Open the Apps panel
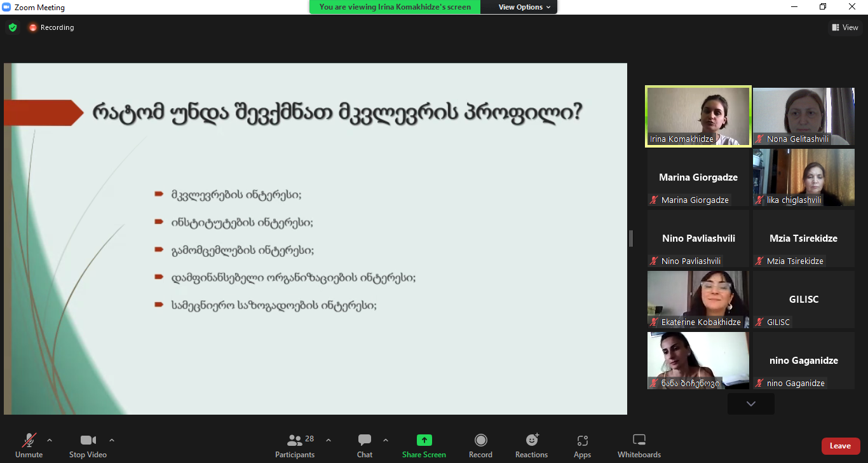The height and width of the screenshot is (463, 868). (582, 445)
